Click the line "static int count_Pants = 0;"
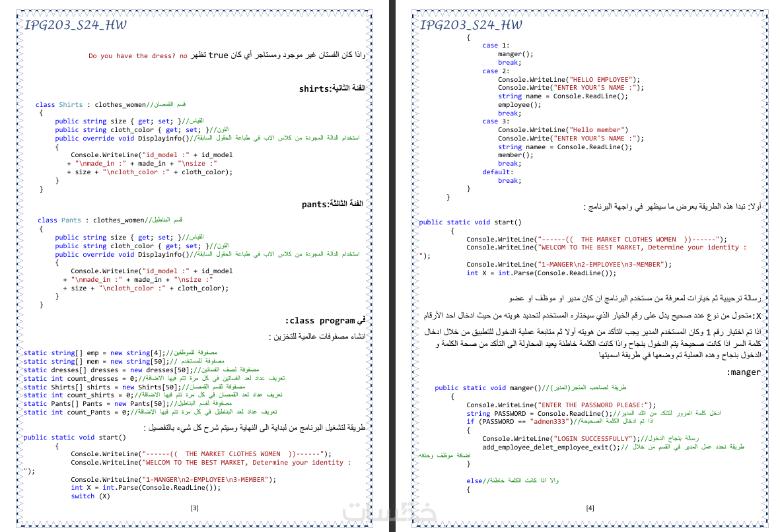 pos(75,412)
